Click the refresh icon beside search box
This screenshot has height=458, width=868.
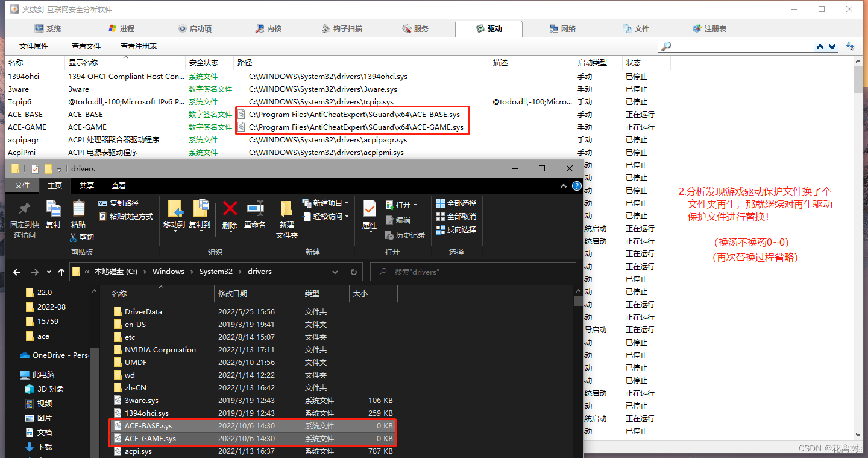click(x=851, y=46)
